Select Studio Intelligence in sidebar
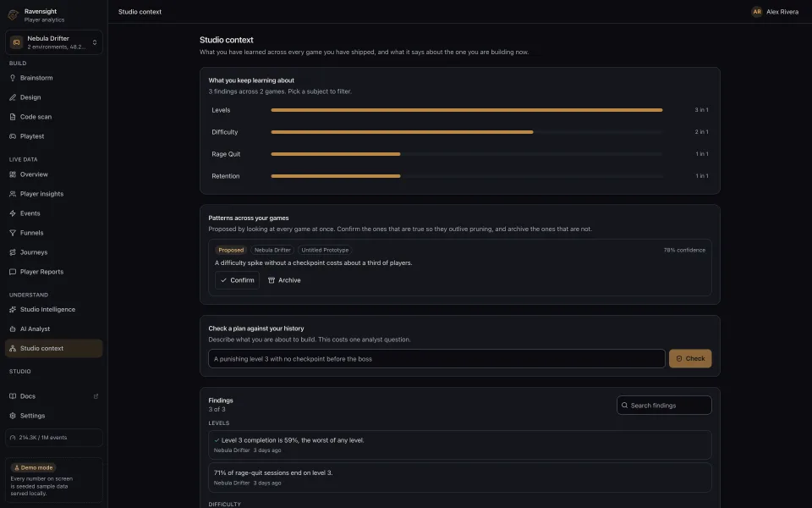 click(x=54, y=310)
